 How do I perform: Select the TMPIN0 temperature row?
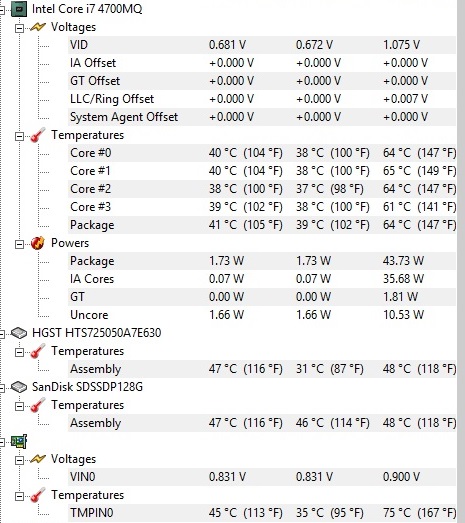pyautogui.click(x=262, y=513)
